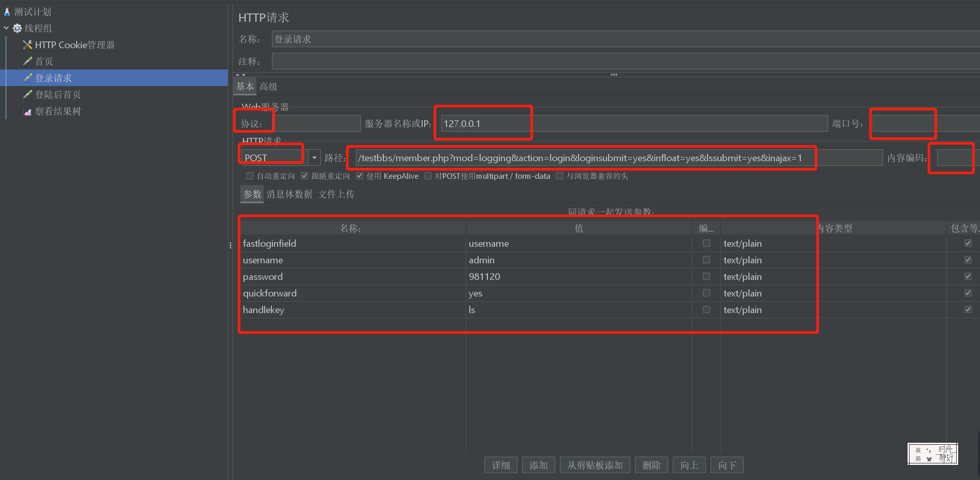Open the 文件上传 tab

click(336, 194)
